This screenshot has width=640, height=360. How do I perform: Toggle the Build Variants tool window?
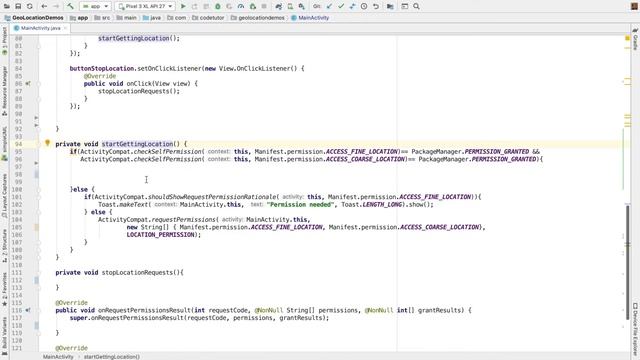[4, 335]
